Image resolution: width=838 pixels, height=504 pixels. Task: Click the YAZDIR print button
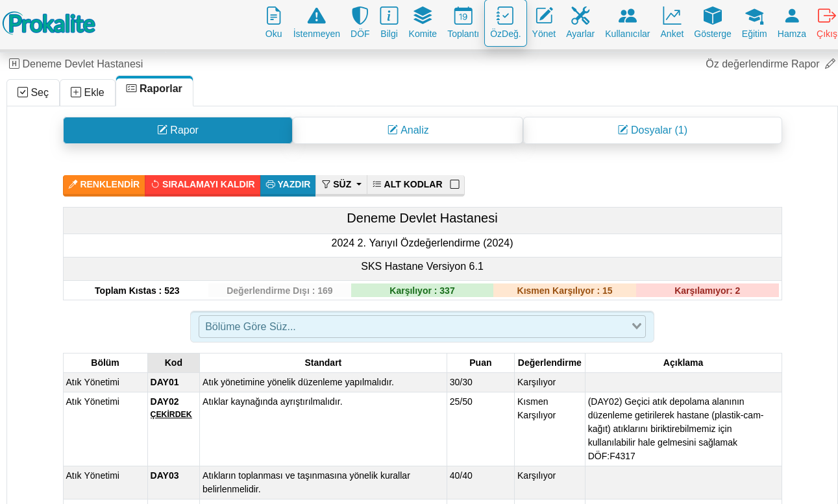click(x=288, y=184)
